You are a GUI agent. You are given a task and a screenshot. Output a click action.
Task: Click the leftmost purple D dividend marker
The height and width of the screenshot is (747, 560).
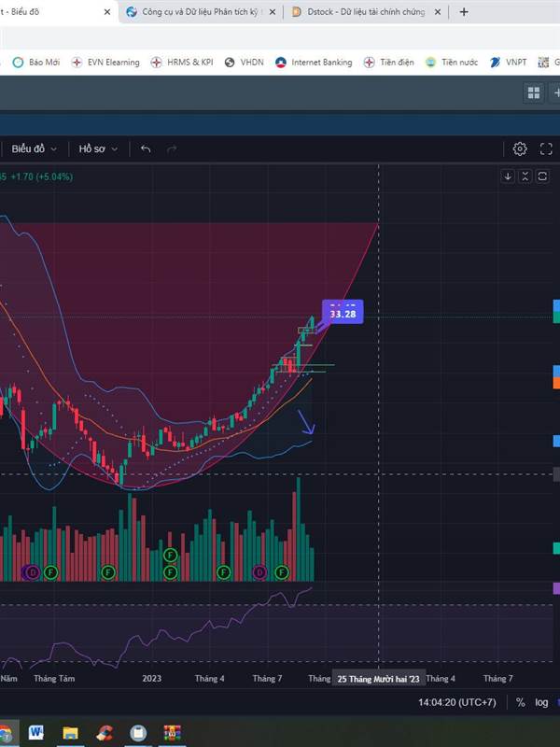pyautogui.click(x=33, y=571)
